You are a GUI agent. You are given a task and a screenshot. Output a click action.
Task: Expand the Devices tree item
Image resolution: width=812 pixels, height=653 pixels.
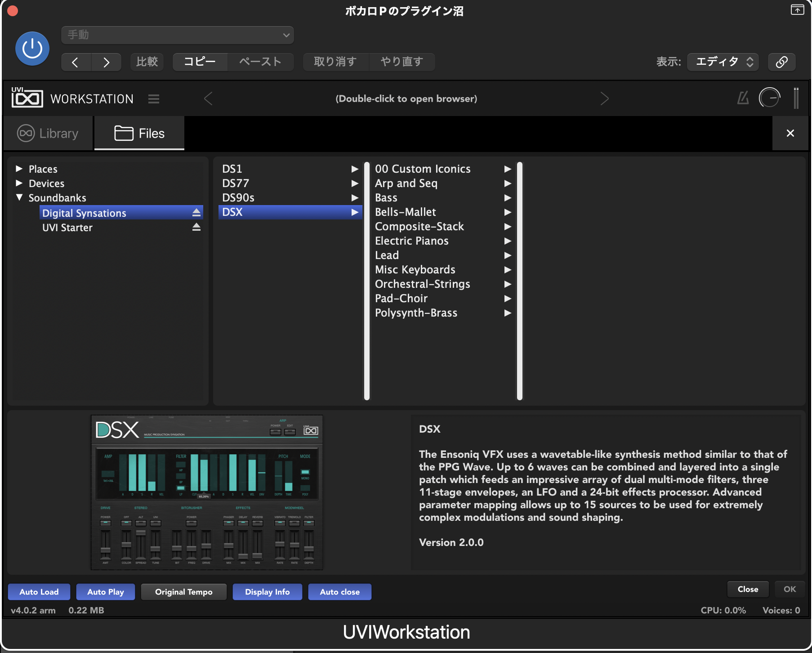coord(19,183)
